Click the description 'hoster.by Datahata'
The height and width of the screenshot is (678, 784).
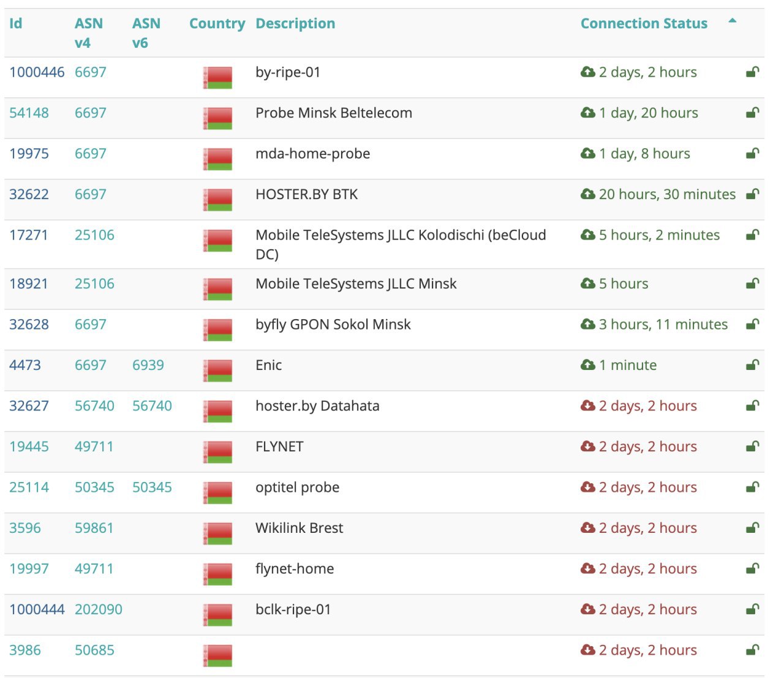pyautogui.click(x=317, y=406)
